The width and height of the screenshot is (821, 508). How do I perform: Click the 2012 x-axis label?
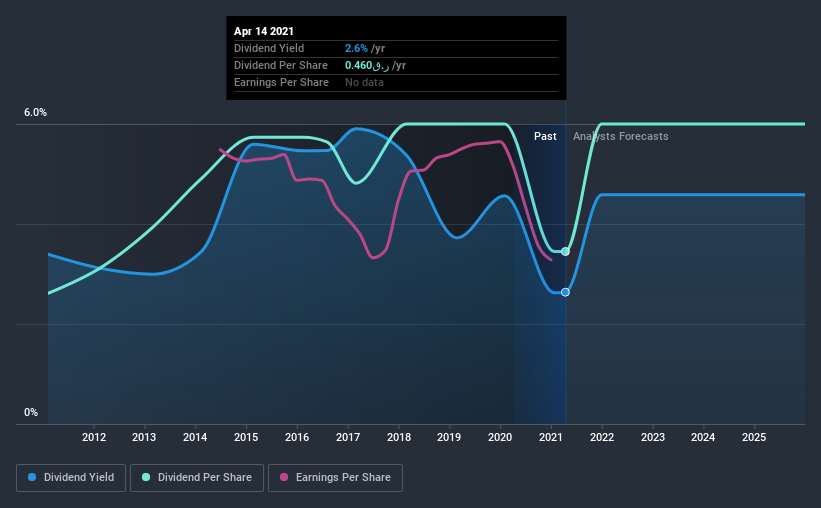[x=94, y=437]
